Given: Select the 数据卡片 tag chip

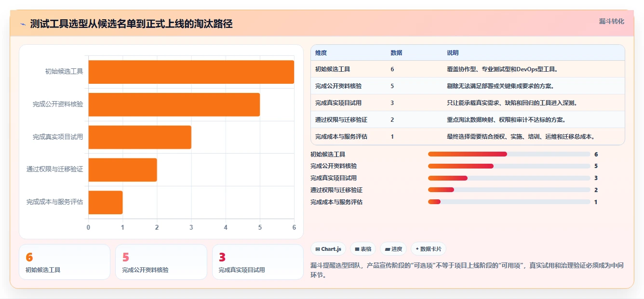Looking at the screenshot, I should (429, 249).
